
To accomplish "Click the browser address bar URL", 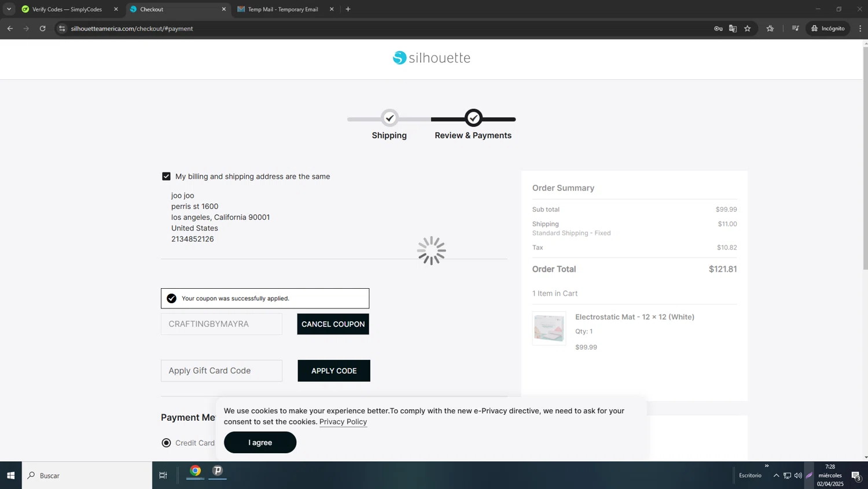I will [132, 28].
